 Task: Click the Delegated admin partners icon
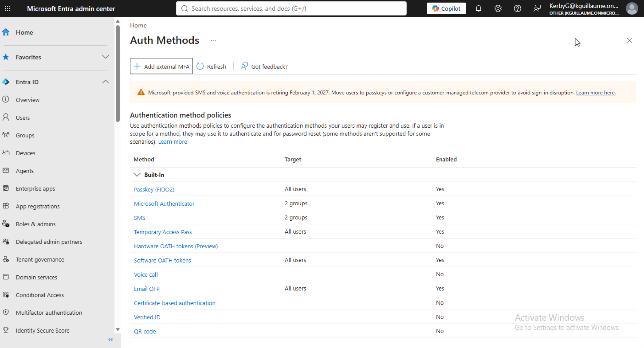pyautogui.click(x=6, y=241)
